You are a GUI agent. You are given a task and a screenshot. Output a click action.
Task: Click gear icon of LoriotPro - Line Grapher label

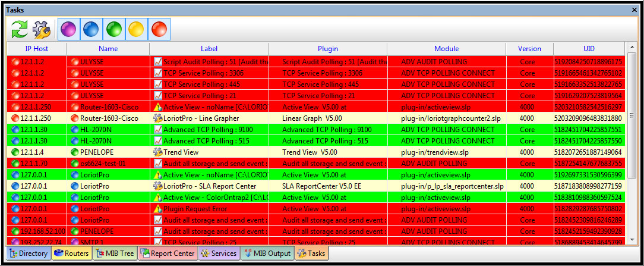click(157, 118)
